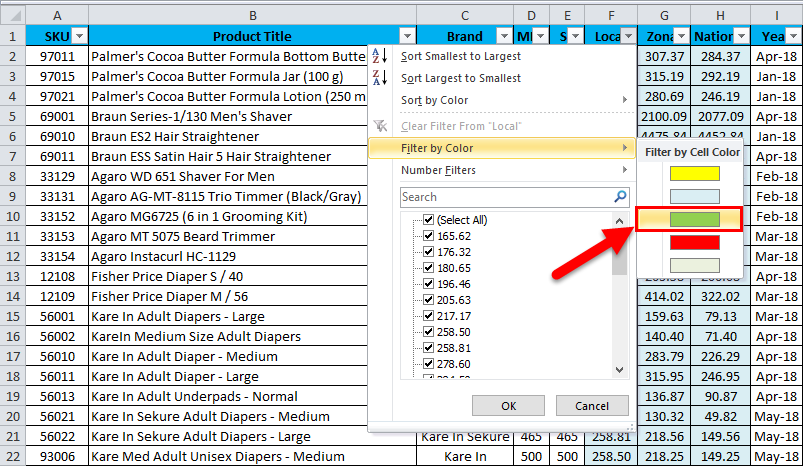
Task: Open the Product Title filter dropdown
Action: pyautogui.click(x=407, y=36)
